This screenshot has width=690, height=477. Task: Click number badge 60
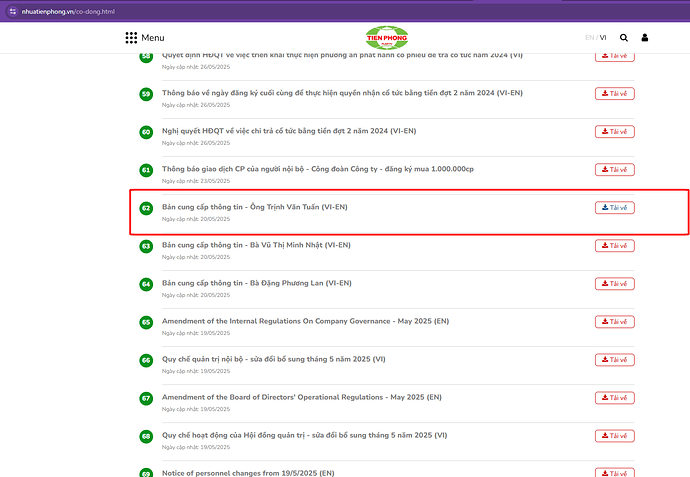click(146, 132)
